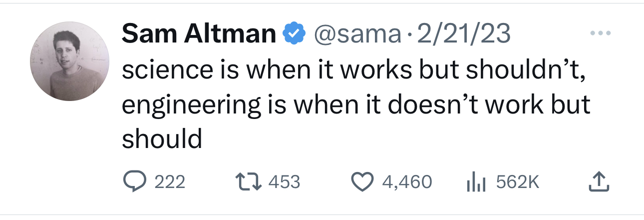Click the 453 retweets count
644x220 pixels.
(284, 181)
